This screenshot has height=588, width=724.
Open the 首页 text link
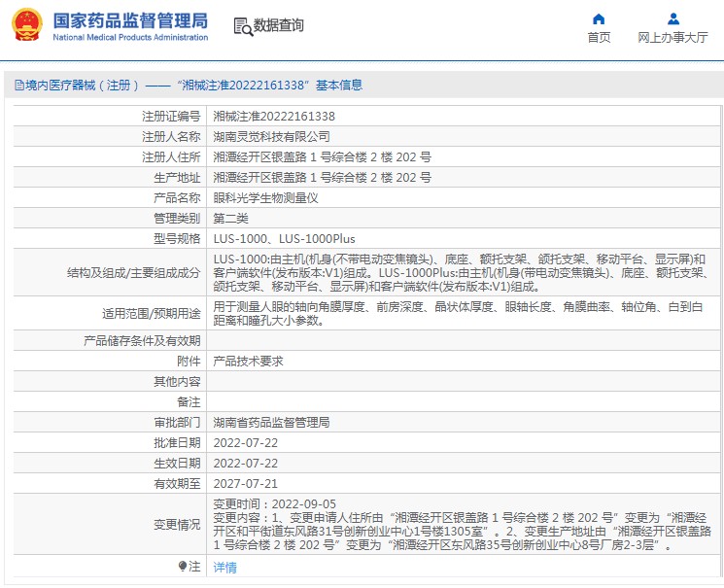[x=599, y=38]
